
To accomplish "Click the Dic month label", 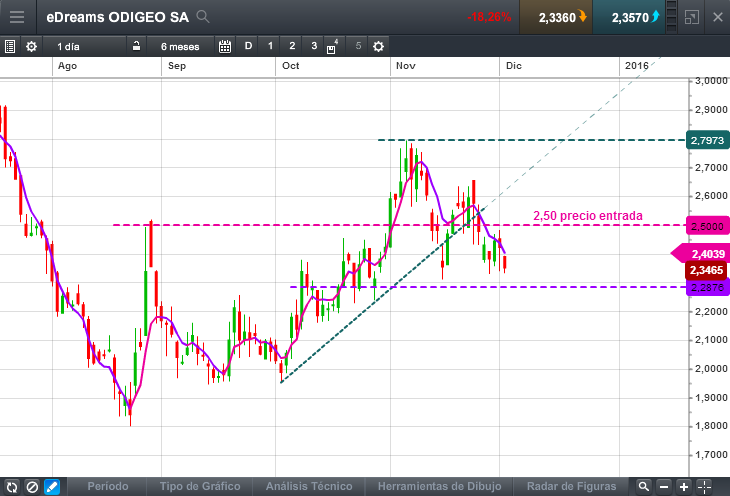I will click(x=514, y=66).
